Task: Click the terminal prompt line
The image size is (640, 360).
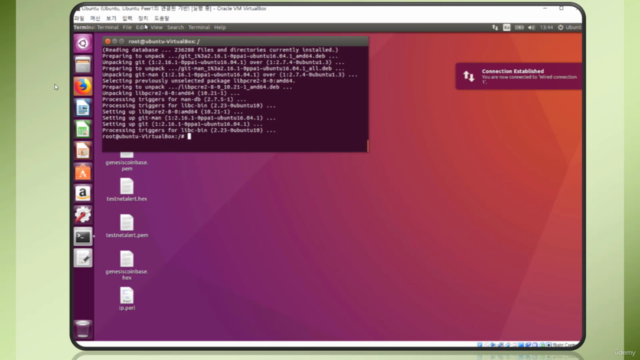Action: coord(147,136)
